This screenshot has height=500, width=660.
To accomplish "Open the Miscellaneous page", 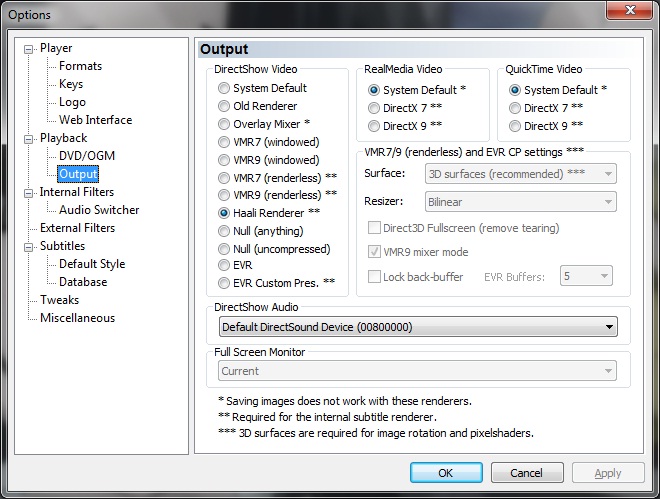I will (77, 318).
